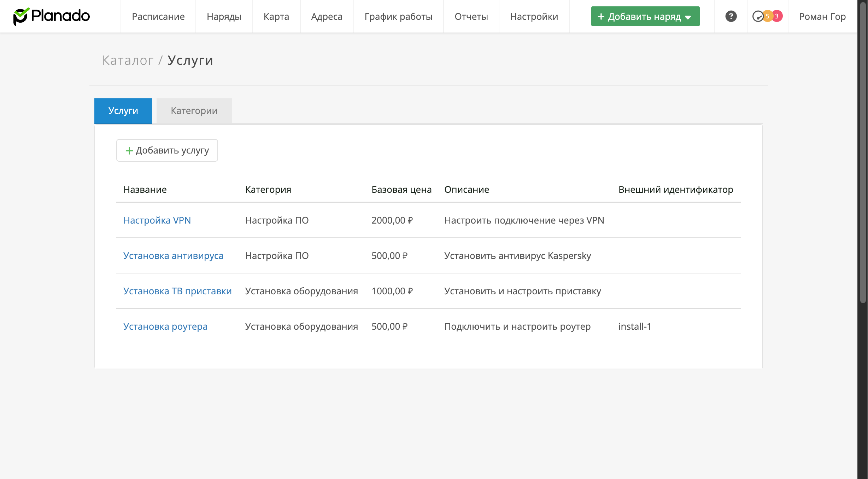Screen dimensions: 868x479
Task: Click the orange notification badge with 5
Action: coord(767,16)
